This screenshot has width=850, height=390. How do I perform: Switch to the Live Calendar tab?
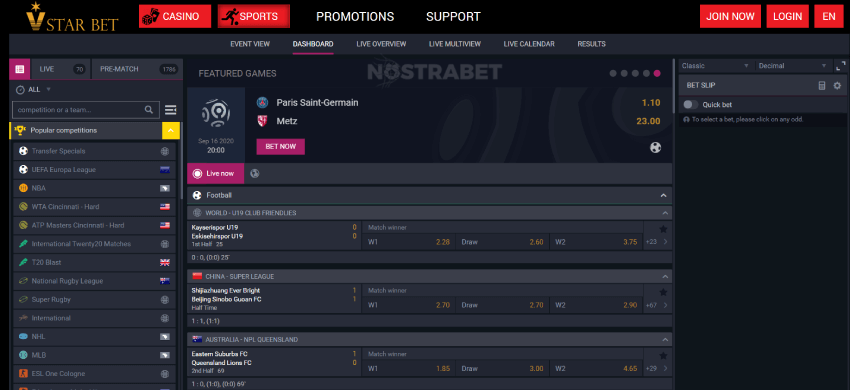click(529, 44)
